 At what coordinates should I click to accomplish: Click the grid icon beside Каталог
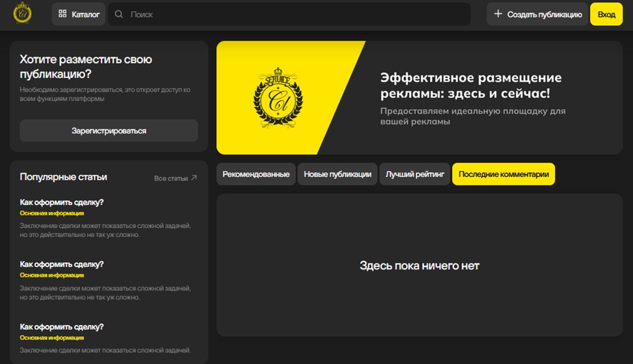[62, 14]
